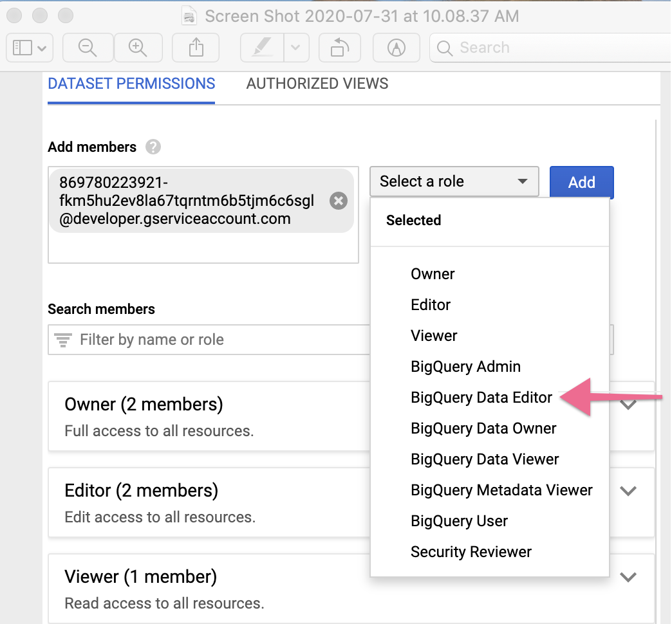The image size is (672, 624).
Task: Click the Owner (2 members) heading
Action: [x=144, y=404]
